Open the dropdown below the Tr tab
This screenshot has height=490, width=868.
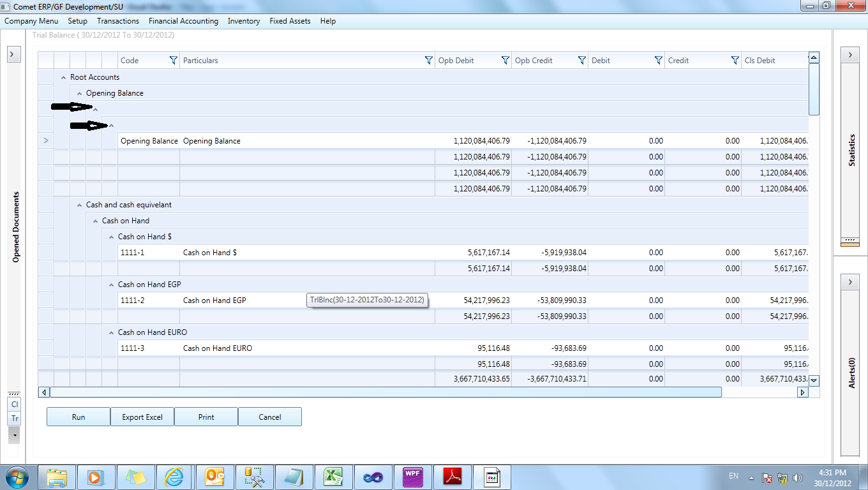[15, 434]
